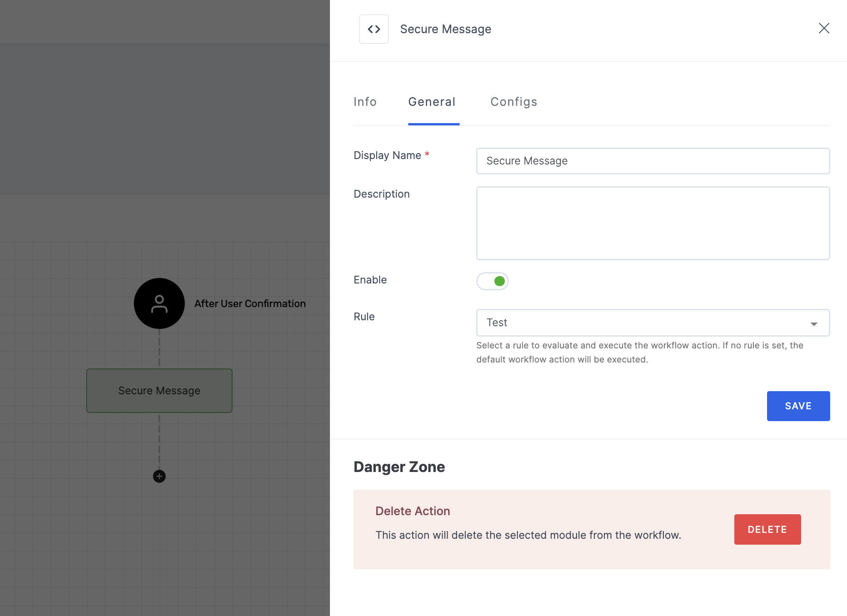Open the Rule dropdown showing Test

(653, 323)
